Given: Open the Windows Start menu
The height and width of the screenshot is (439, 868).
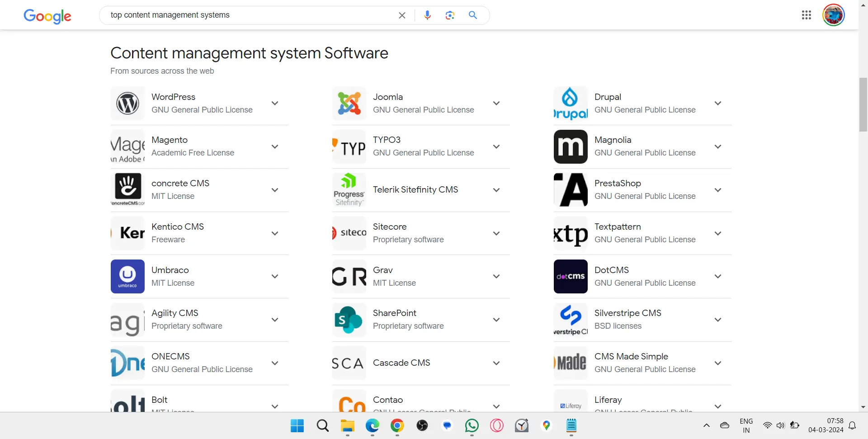Looking at the screenshot, I should [x=297, y=425].
